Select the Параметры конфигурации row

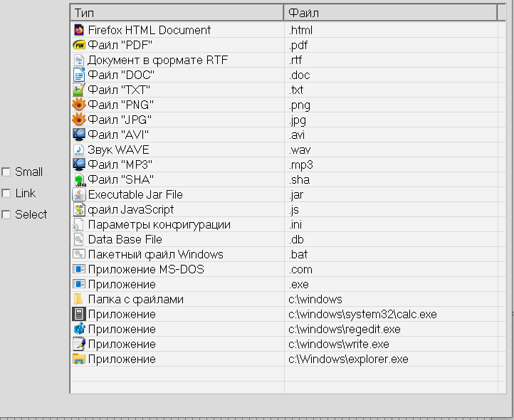(x=159, y=224)
